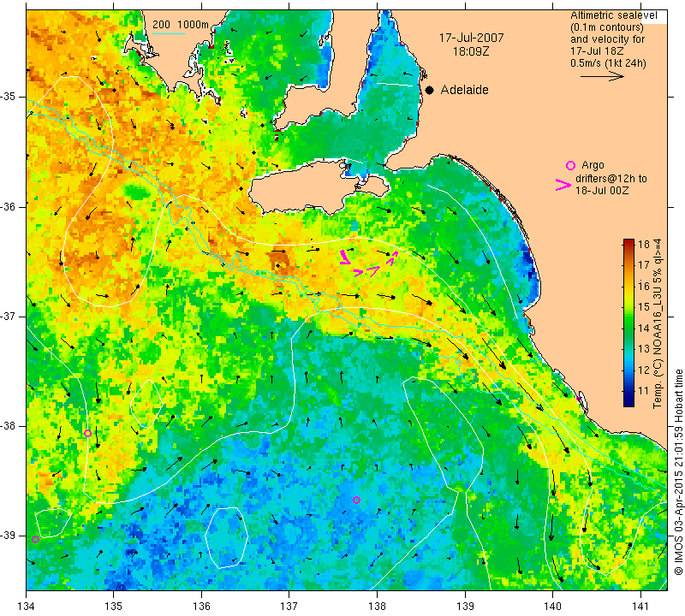Click the longitude label 137

[289, 606]
